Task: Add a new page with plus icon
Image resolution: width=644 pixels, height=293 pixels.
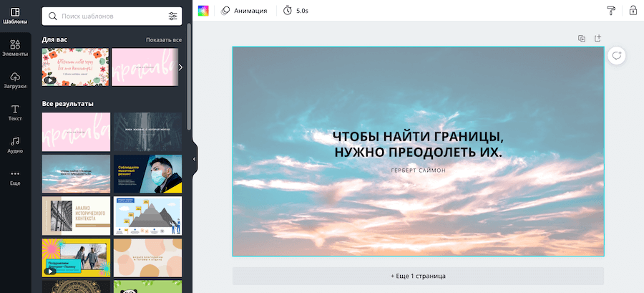Action: point(598,39)
